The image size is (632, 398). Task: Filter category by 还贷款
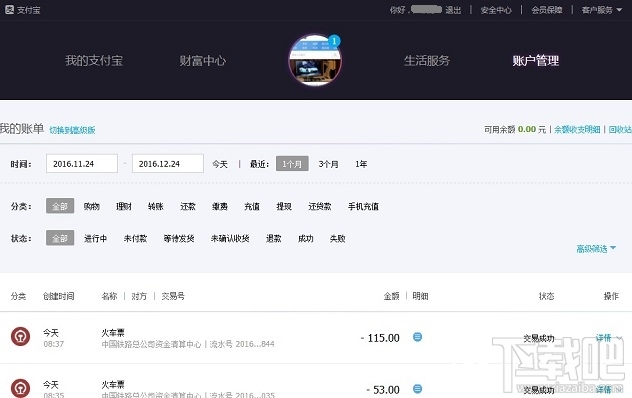click(x=320, y=206)
